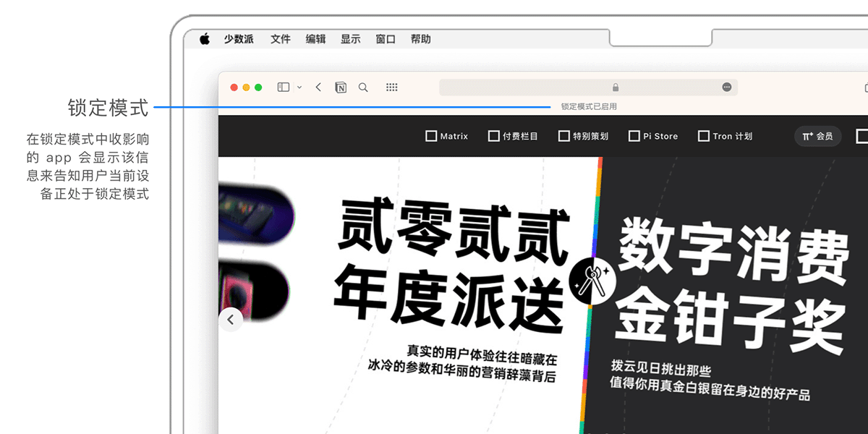Click the Notion extension icon

(x=341, y=88)
